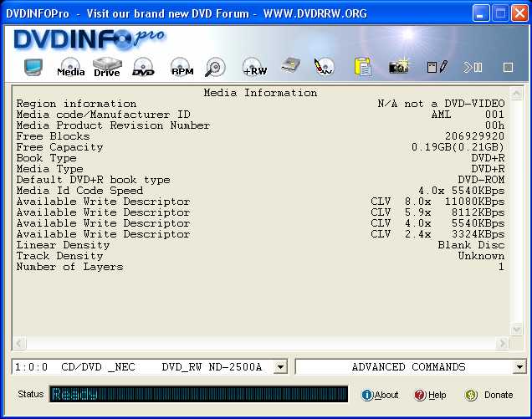The width and height of the screenshot is (532, 419).
Task: Click the DVD logo disc icon
Action: click(143, 67)
